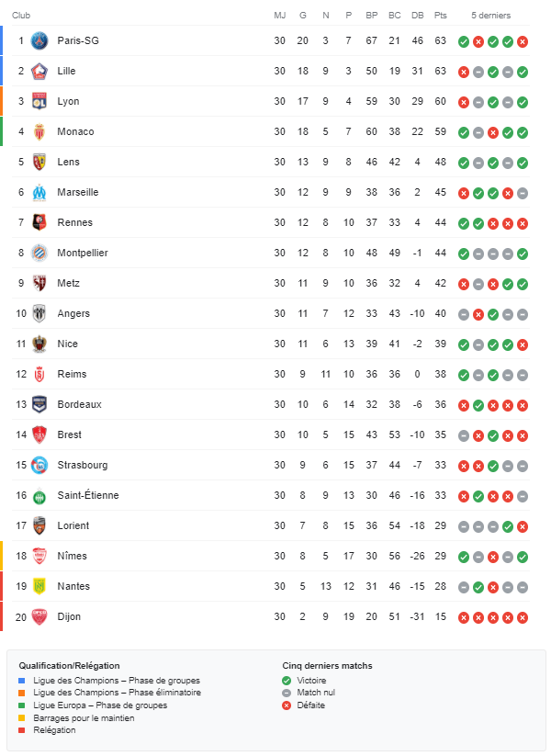Screen dimensions: 551x756
Task: Click the Strasbourg club logo
Action: [x=39, y=466]
